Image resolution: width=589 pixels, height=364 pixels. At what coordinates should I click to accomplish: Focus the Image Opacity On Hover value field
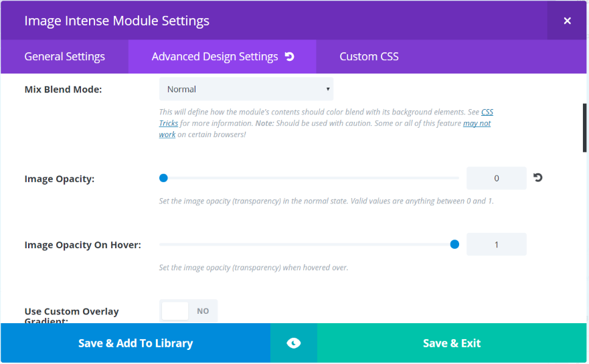[496, 244]
